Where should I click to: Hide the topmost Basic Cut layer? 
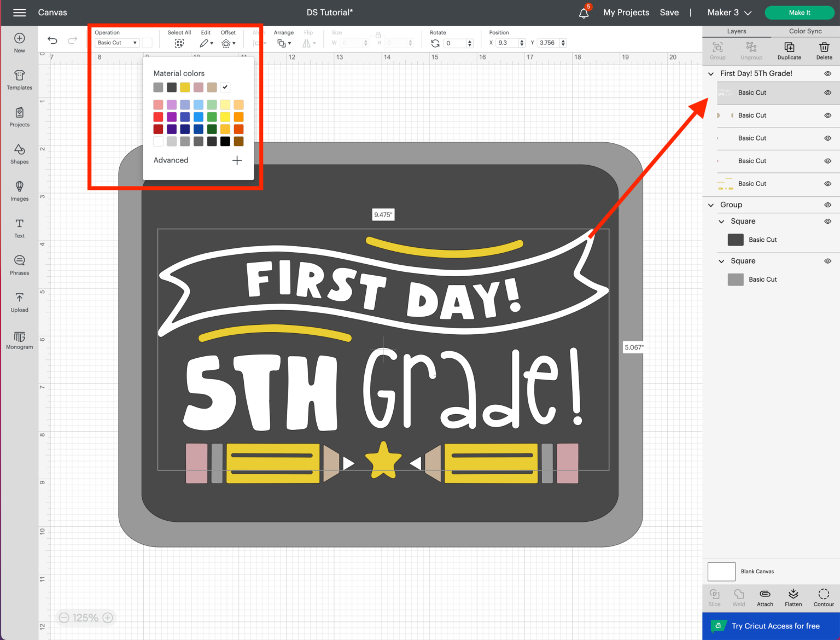point(827,92)
